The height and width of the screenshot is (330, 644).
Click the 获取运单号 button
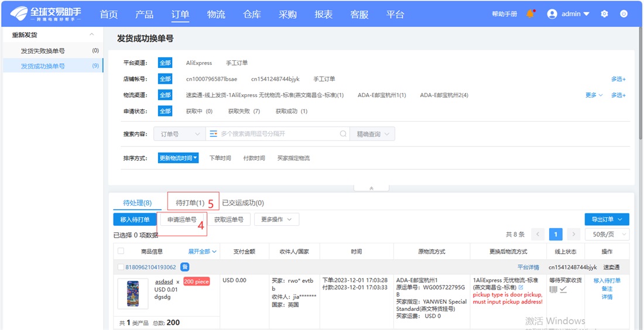[x=229, y=219]
